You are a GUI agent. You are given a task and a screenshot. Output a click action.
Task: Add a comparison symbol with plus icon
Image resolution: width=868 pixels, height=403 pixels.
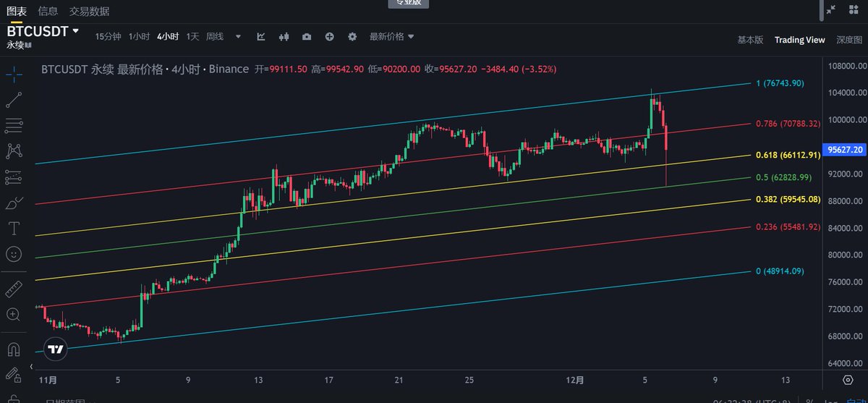pyautogui.click(x=330, y=36)
